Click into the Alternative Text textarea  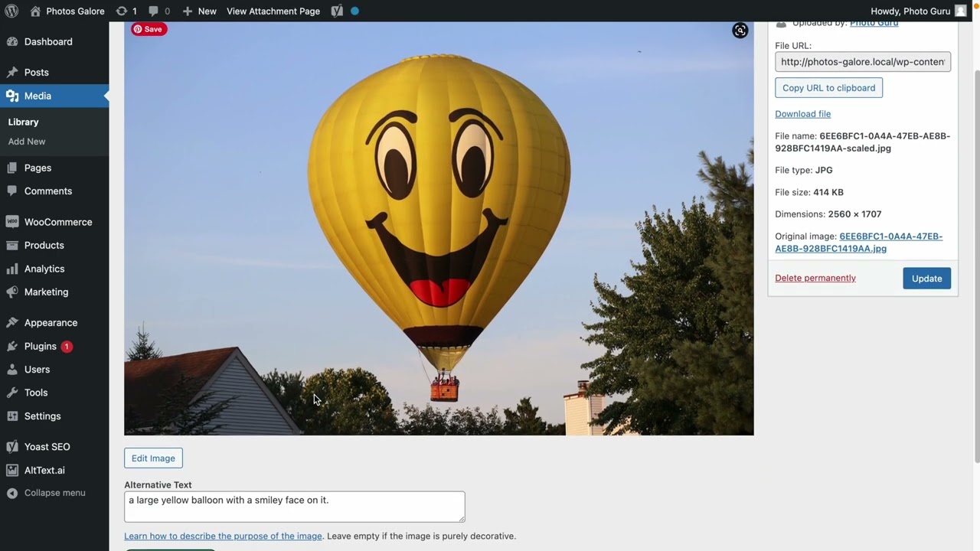pyautogui.click(x=294, y=507)
